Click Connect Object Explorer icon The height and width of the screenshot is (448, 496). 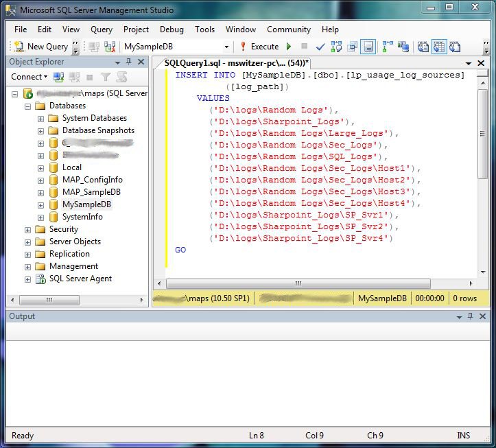point(58,77)
